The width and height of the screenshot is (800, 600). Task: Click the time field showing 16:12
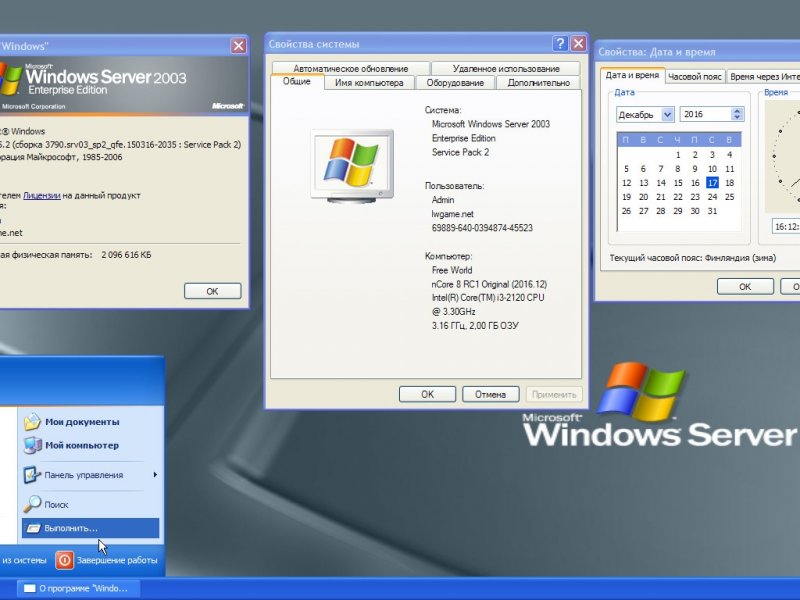pos(786,227)
